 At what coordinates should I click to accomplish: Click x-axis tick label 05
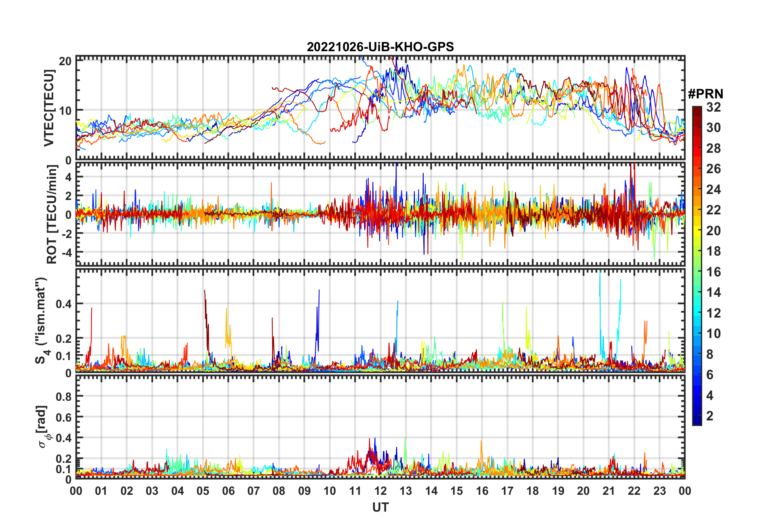pyautogui.click(x=203, y=491)
